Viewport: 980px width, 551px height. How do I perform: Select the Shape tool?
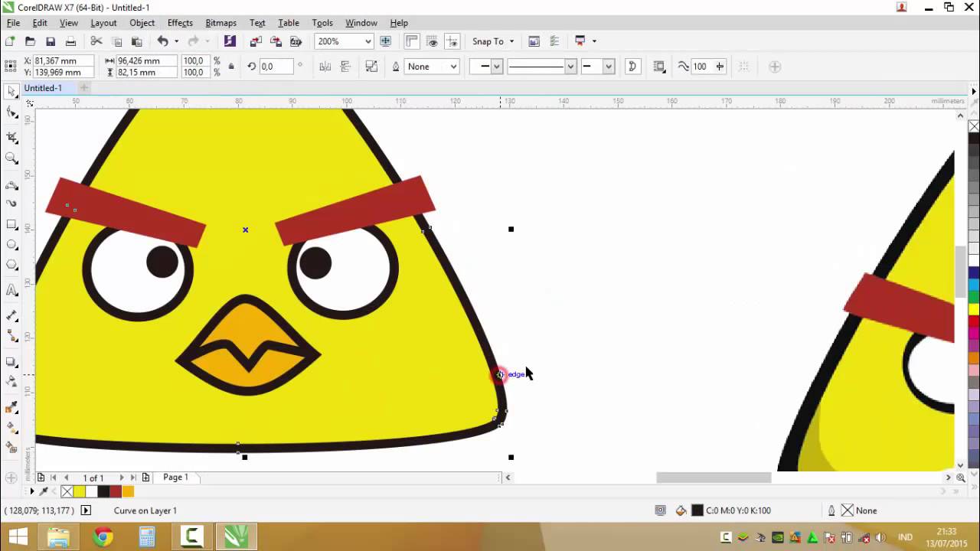[x=11, y=113]
